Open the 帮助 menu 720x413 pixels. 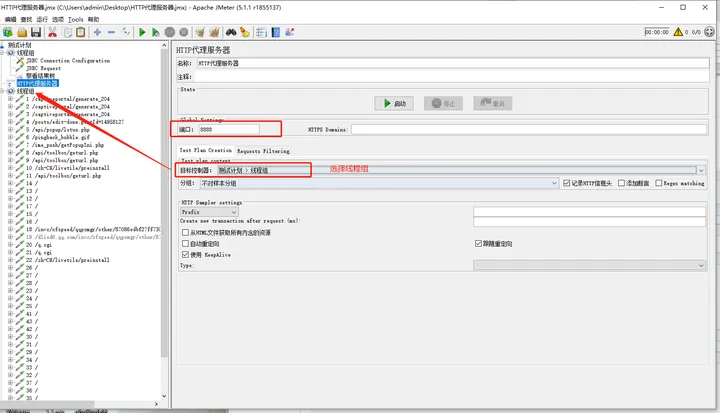click(x=94, y=19)
